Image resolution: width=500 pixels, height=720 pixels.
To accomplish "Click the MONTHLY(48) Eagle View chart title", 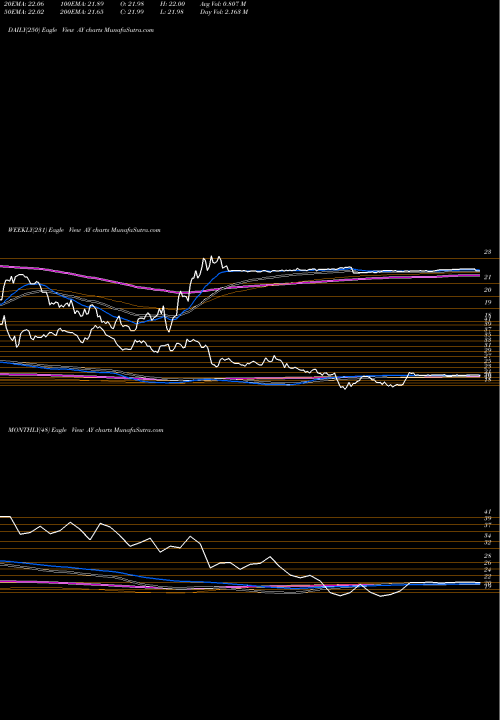I will pos(85,430).
